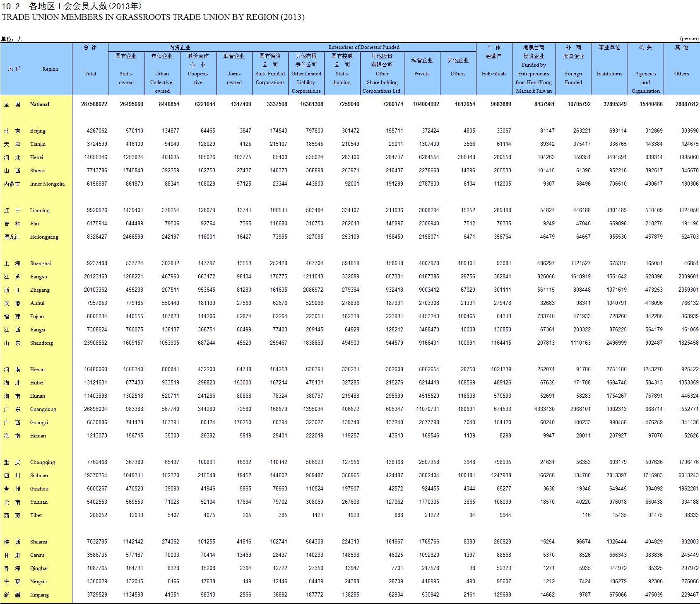Click the 'Jilin' row label
The width and height of the screenshot is (700, 604).
click(34, 224)
